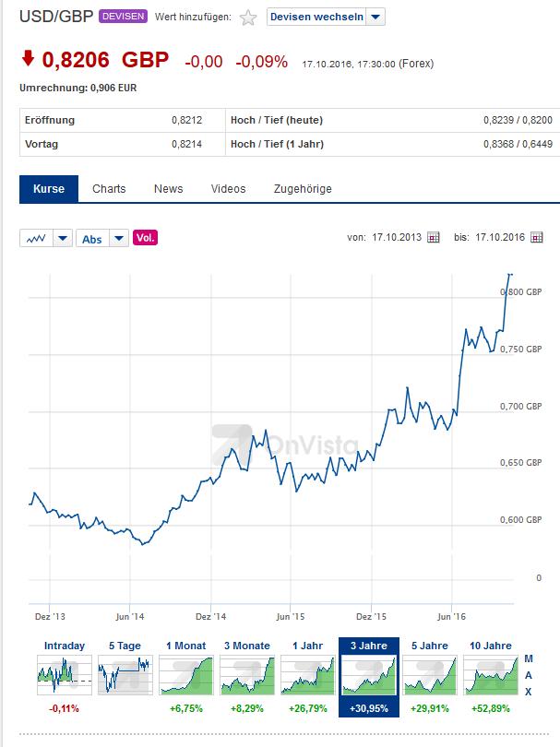Select the 1 Monat chart thumbnail
Screen dimensions: 560x747
click(186, 675)
